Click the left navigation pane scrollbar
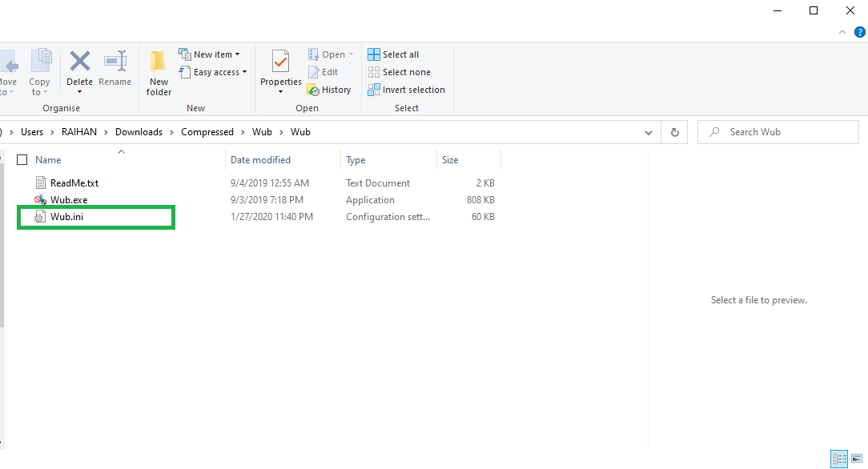 pyautogui.click(x=2, y=243)
